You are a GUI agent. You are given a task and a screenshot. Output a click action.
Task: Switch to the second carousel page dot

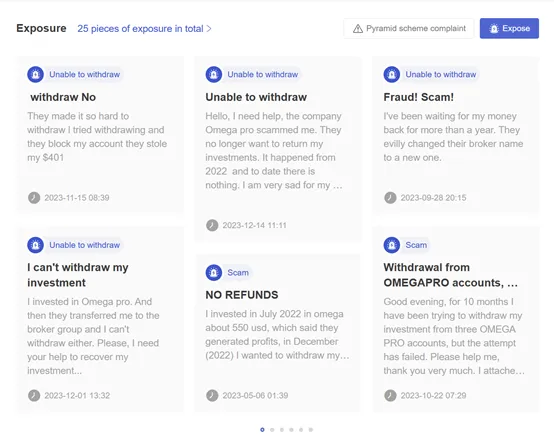coord(272,430)
